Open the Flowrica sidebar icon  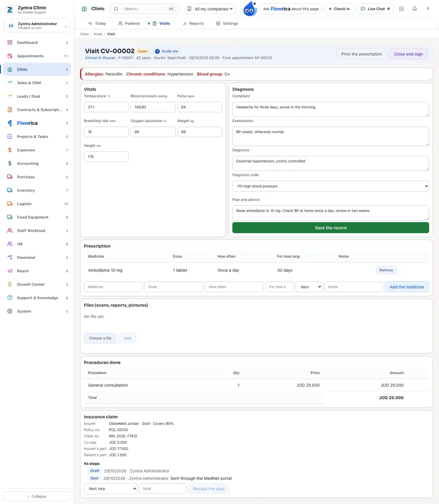pos(10,123)
